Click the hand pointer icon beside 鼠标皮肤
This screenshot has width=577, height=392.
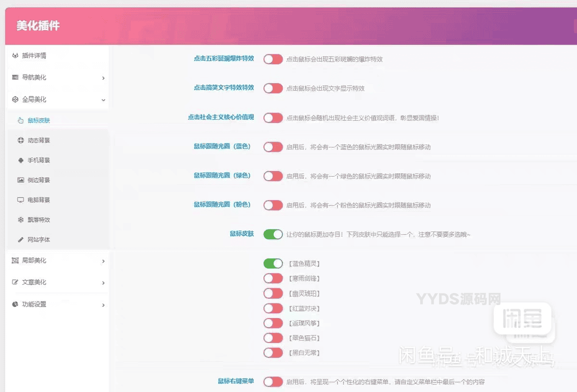[x=20, y=121]
